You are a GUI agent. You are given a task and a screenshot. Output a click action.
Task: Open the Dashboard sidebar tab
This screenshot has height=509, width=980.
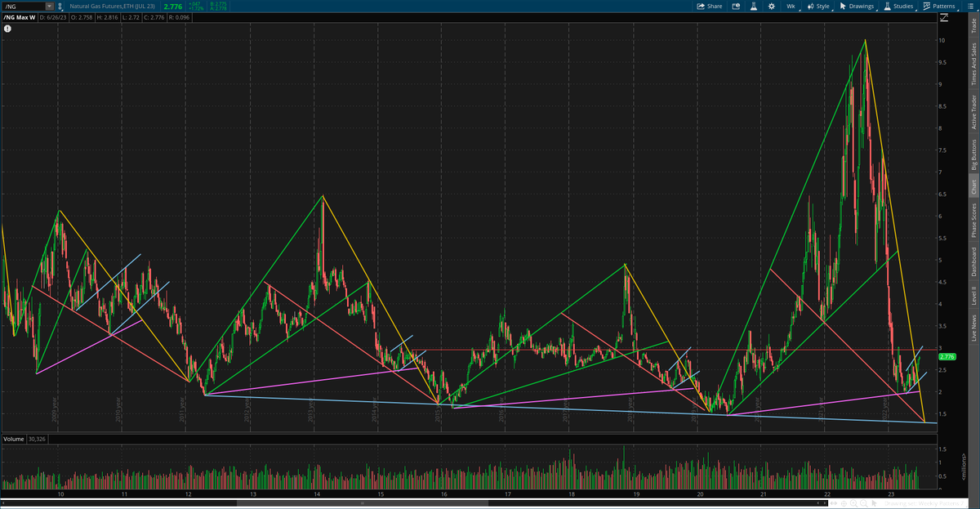pos(973,261)
